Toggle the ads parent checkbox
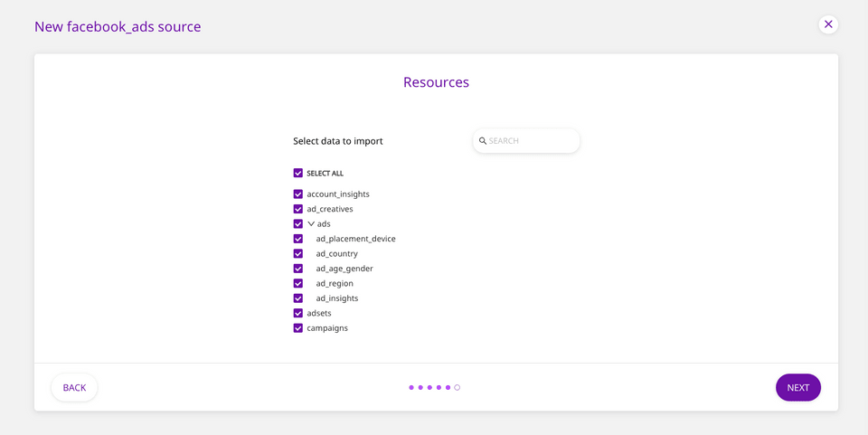The width and height of the screenshot is (868, 435). point(298,223)
